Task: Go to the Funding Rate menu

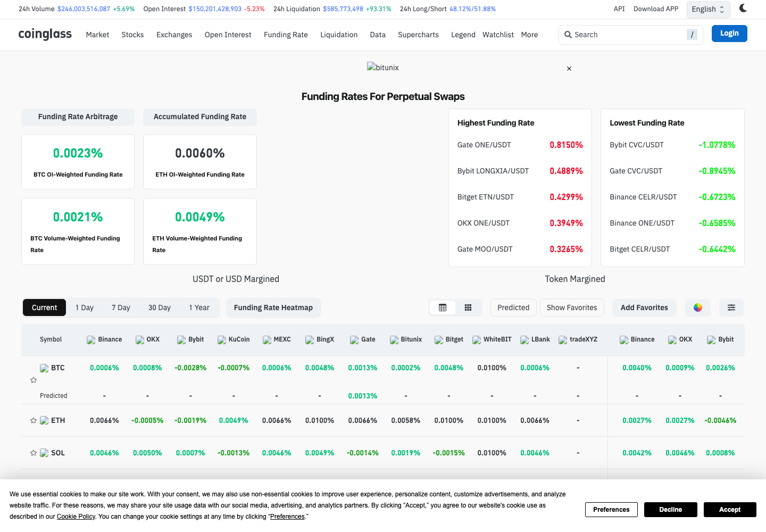Action: click(x=286, y=35)
